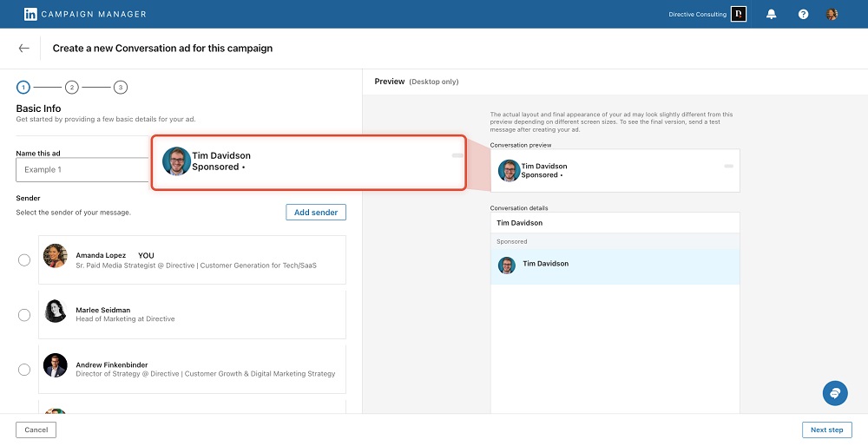Click the Name this ad field
868x446 pixels.
point(84,169)
